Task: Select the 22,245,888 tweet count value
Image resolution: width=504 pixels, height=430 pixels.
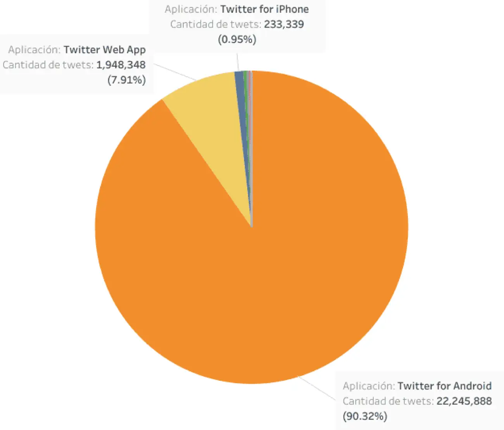Action: [464, 401]
